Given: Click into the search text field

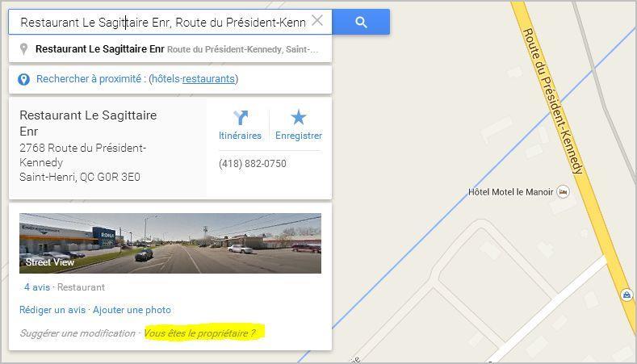Looking at the screenshot, I should click(162, 23).
